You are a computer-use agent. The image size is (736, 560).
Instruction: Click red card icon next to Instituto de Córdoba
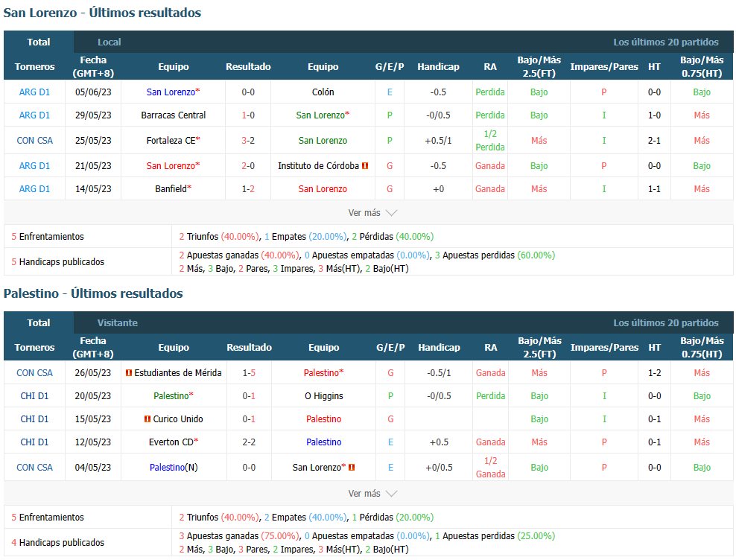(x=365, y=166)
